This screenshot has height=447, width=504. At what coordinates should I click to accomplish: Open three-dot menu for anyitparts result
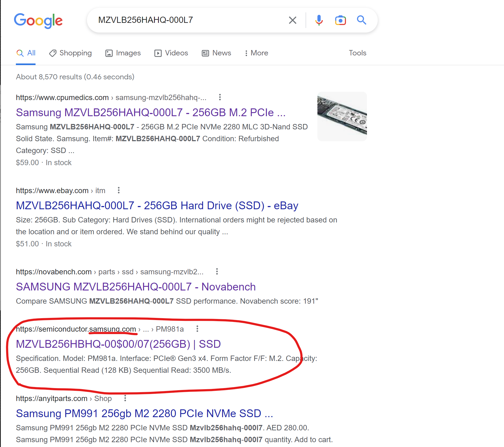click(x=125, y=398)
